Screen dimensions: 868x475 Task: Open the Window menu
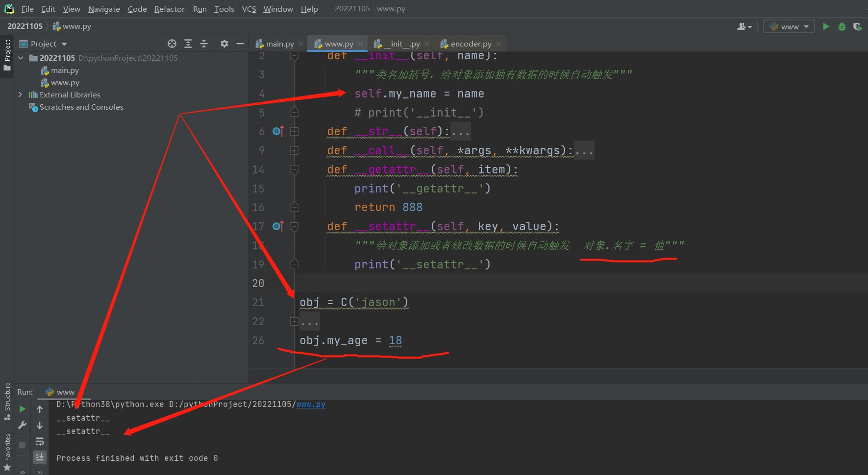tap(278, 9)
